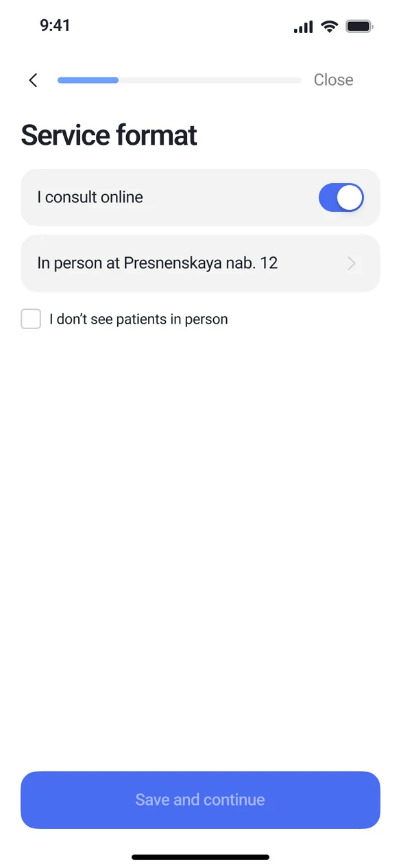Tap the cellular signal strength icon
The width and height of the screenshot is (401, 868).
303,27
